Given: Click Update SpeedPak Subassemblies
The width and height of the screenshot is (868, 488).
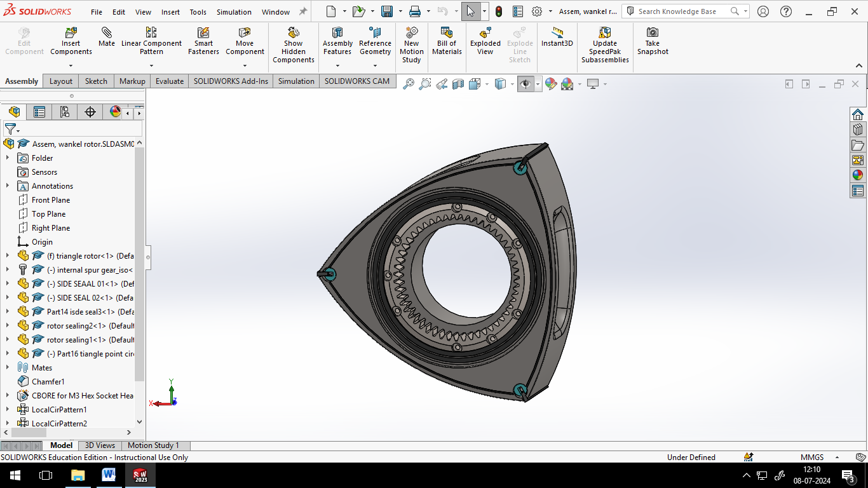Looking at the screenshot, I should [605, 45].
